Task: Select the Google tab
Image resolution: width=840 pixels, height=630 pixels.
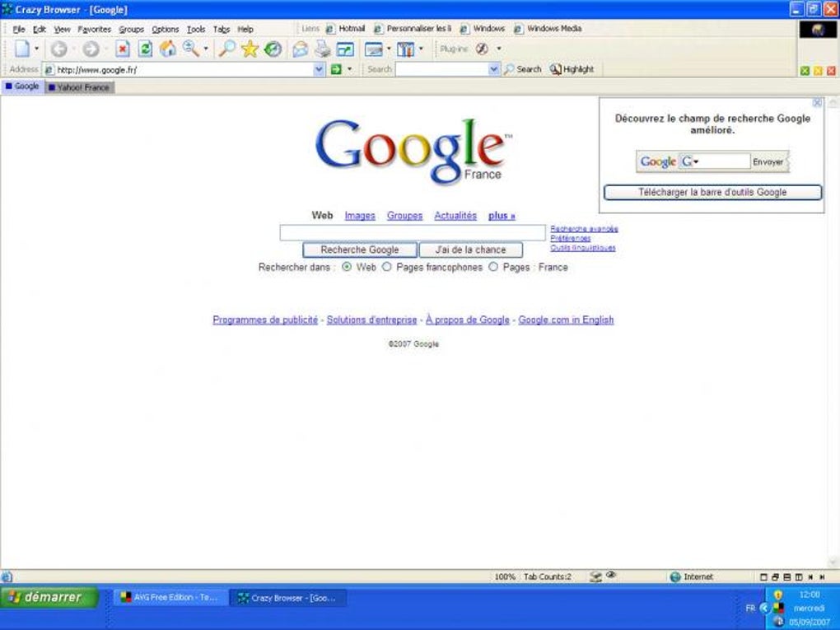Action: click(22, 86)
